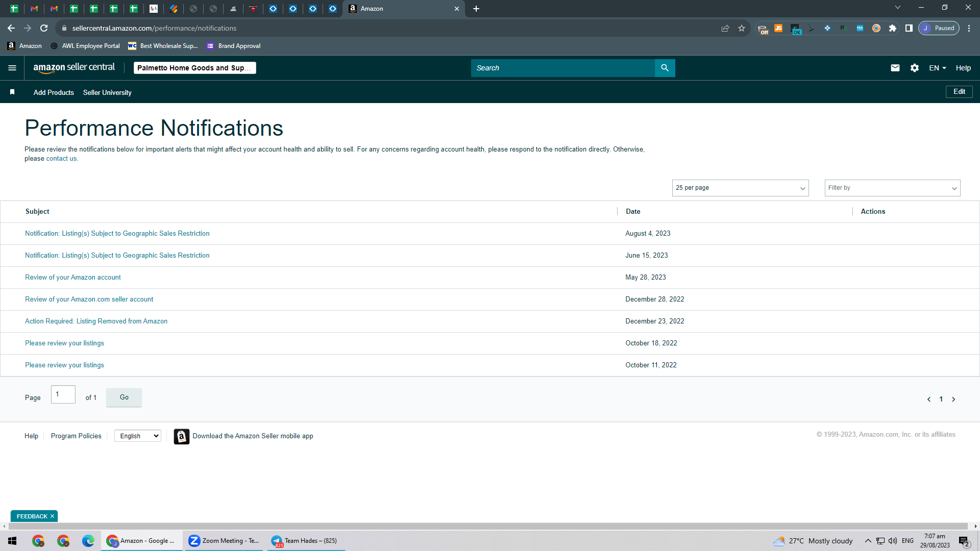Click the Go page button
980x551 pixels.
tap(124, 397)
